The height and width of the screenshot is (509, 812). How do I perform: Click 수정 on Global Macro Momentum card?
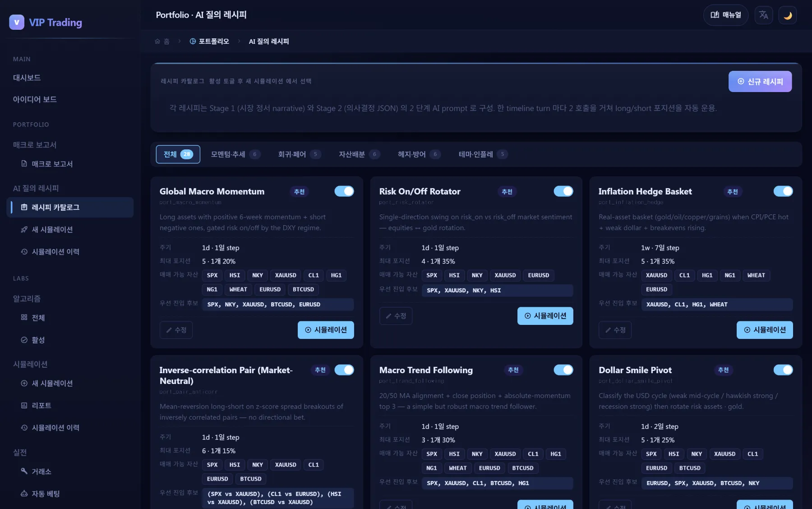point(176,330)
